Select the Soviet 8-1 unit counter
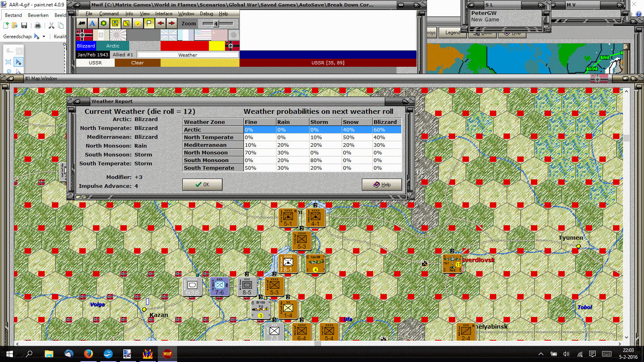This screenshot has width=644, height=362. tap(288, 263)
